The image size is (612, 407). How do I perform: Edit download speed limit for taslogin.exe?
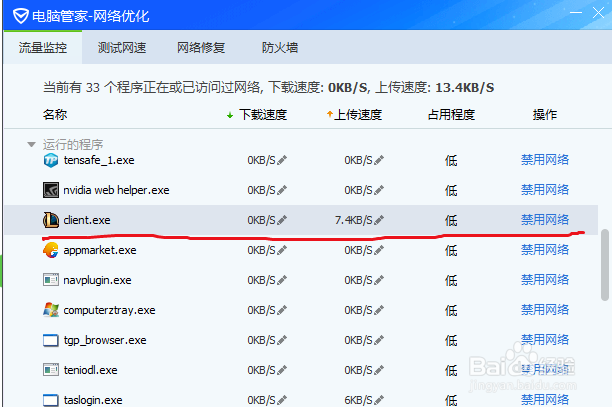coord(282,400)
